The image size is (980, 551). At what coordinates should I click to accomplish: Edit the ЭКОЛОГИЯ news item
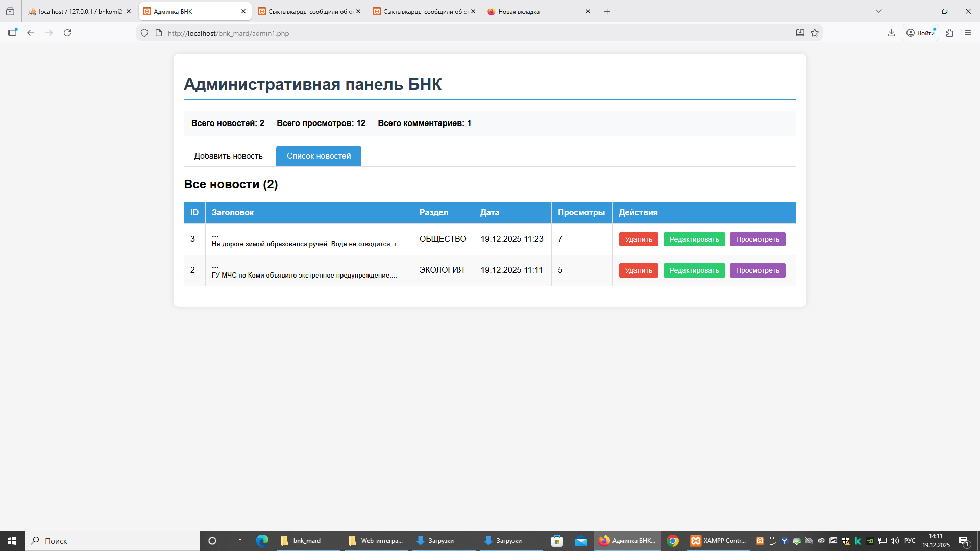(x=694, y=270)
